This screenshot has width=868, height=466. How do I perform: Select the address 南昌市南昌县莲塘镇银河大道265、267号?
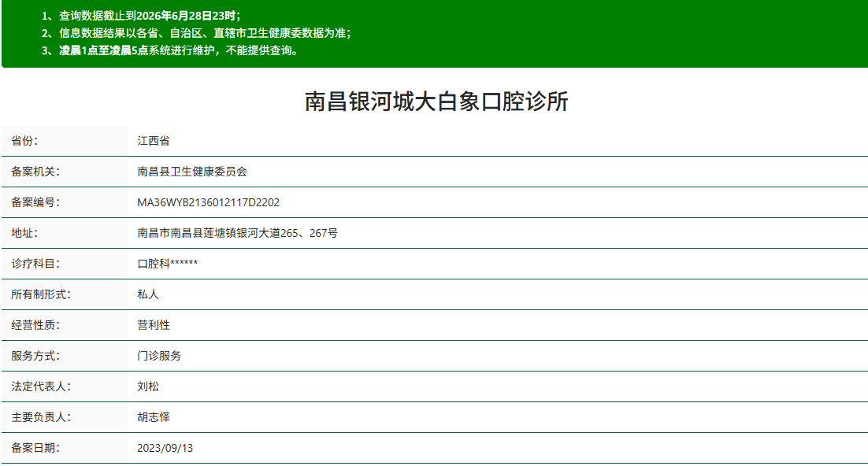point(238,233)
